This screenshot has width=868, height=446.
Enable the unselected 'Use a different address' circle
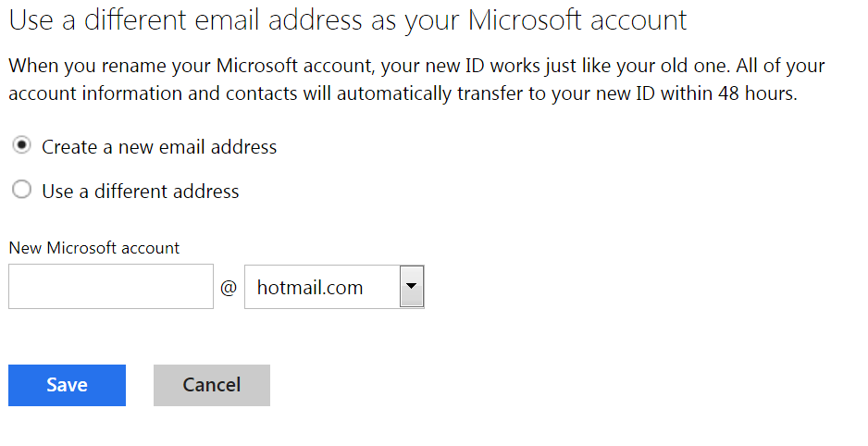coord(21,191)
